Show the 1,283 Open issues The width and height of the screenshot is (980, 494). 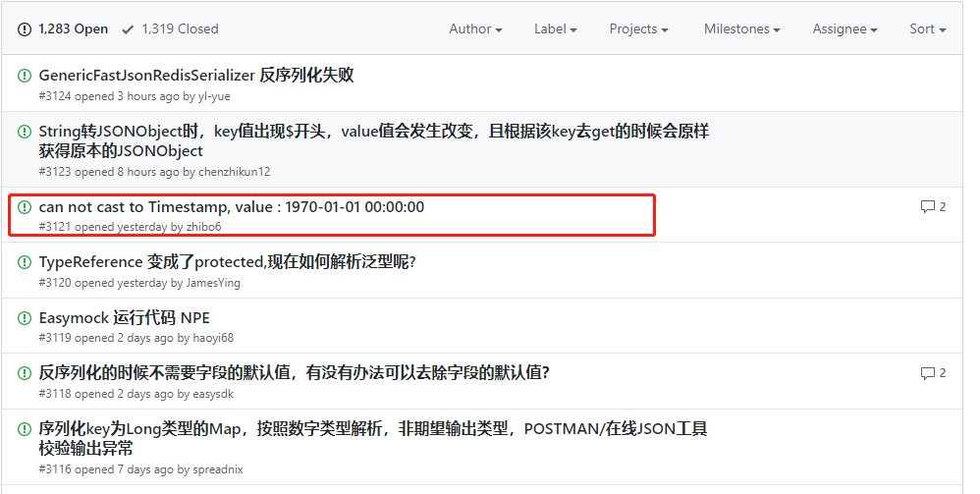(x=63, y=29)
